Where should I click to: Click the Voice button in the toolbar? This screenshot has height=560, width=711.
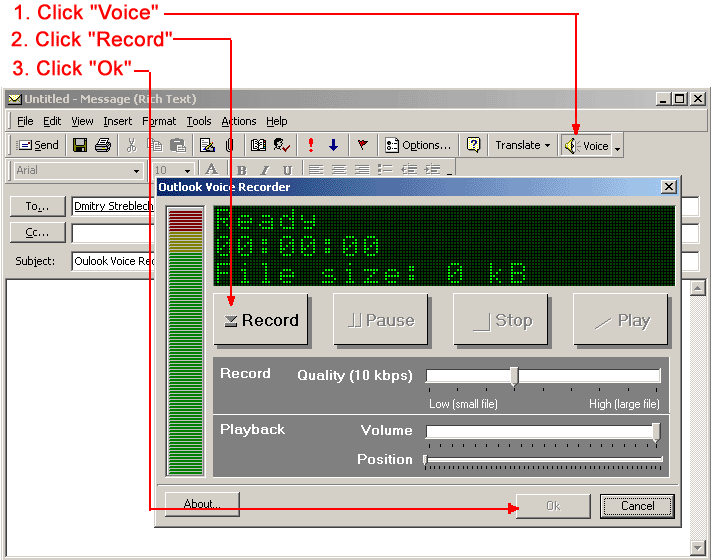[x=586, y=146]
